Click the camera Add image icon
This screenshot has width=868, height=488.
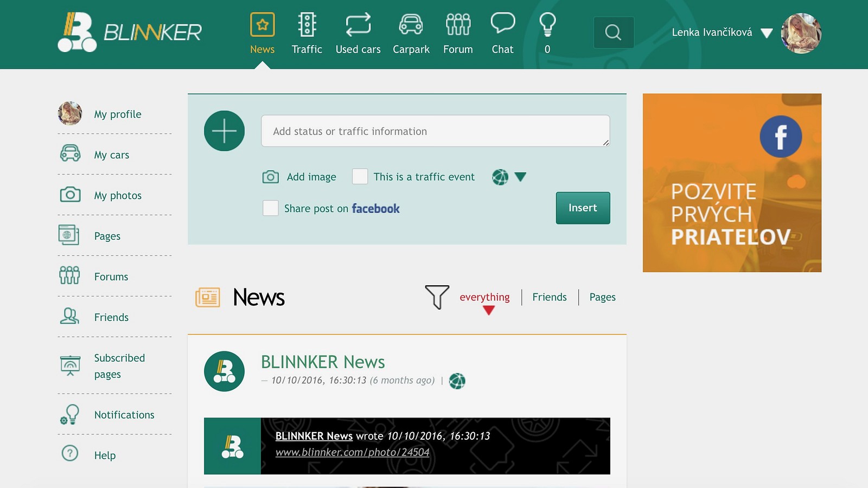(271, 177)
